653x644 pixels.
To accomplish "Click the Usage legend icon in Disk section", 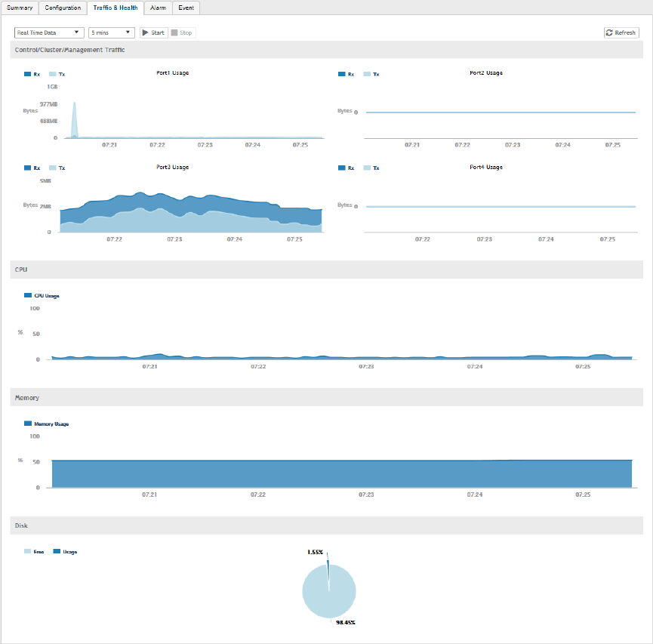I will click(57, 552).
